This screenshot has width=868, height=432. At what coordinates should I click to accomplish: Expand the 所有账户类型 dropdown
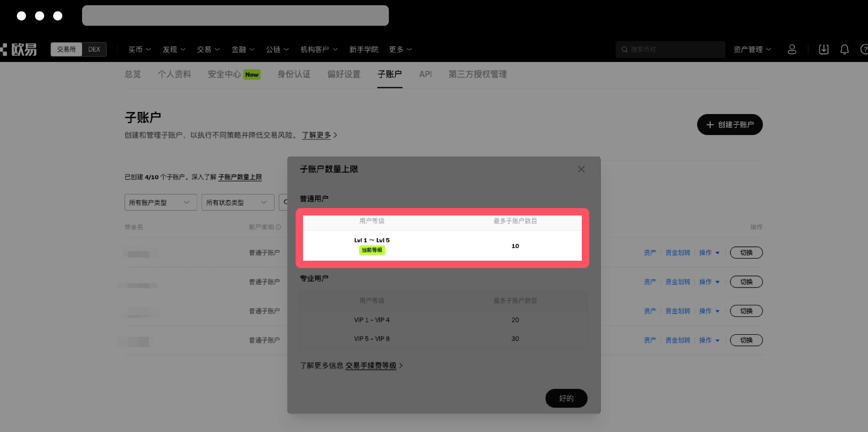click(160, 202)
